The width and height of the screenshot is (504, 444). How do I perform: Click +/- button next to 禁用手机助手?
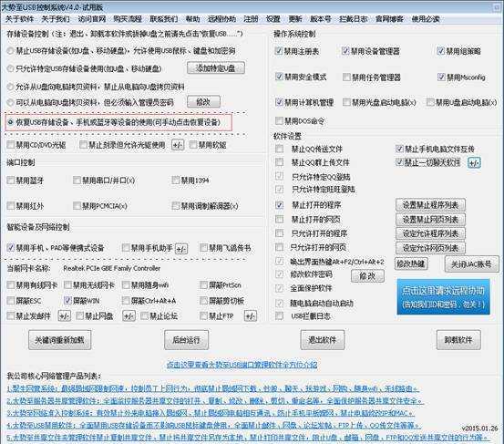click(181, 249)
